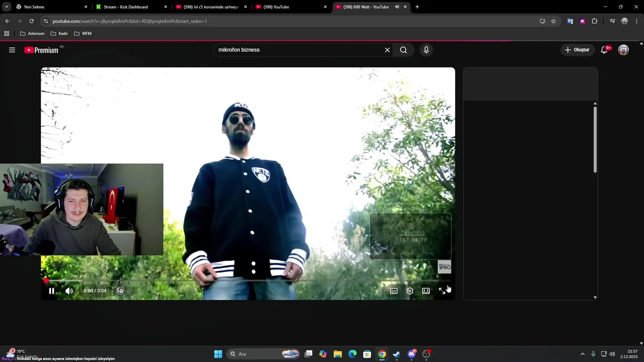Viewport: 644px width, 362px height.
Task: Launch Microsoft Edge from taskbar
Action: [x=352, y=354]
